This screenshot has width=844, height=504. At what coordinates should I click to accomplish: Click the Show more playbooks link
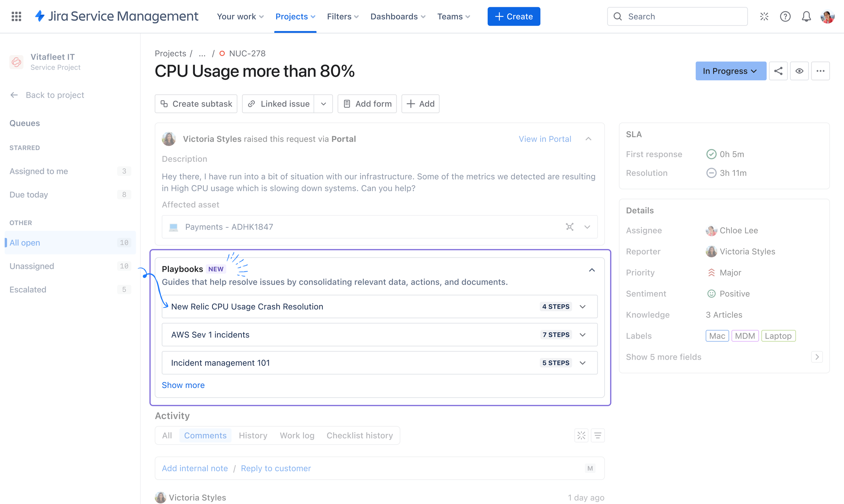183,385
